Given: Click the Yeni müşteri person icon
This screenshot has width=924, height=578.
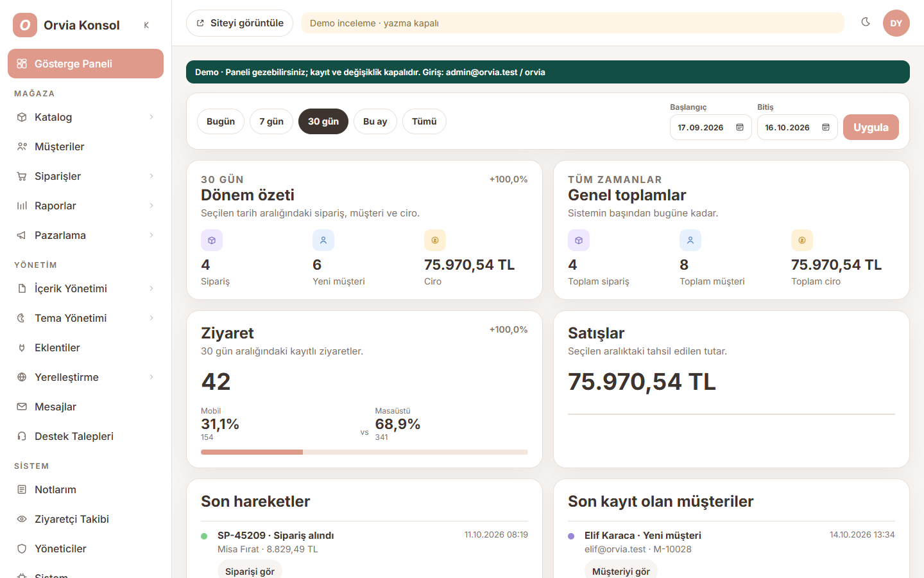Looking at the screenshot, I should coord(323,240).
